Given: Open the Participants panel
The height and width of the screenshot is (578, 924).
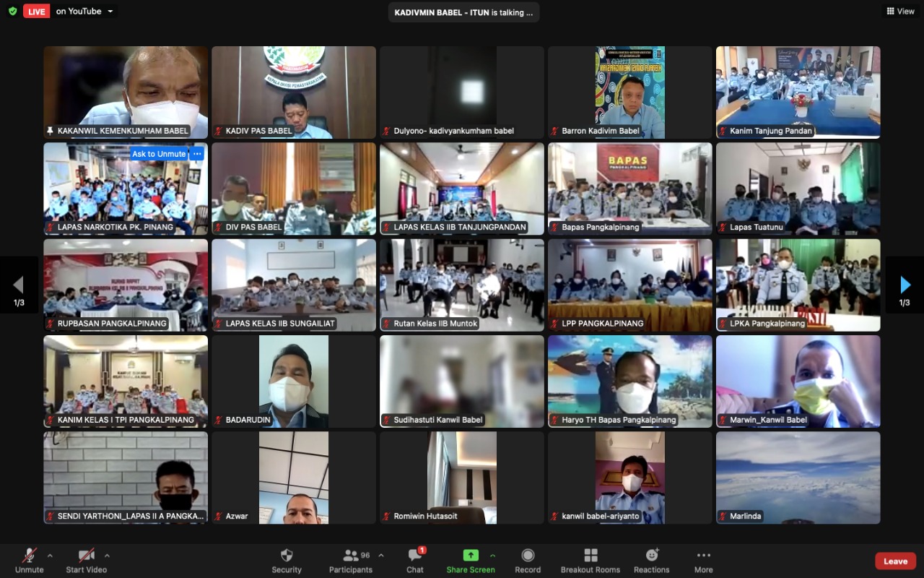Looking at the screenshot, I should pos(352,560).
